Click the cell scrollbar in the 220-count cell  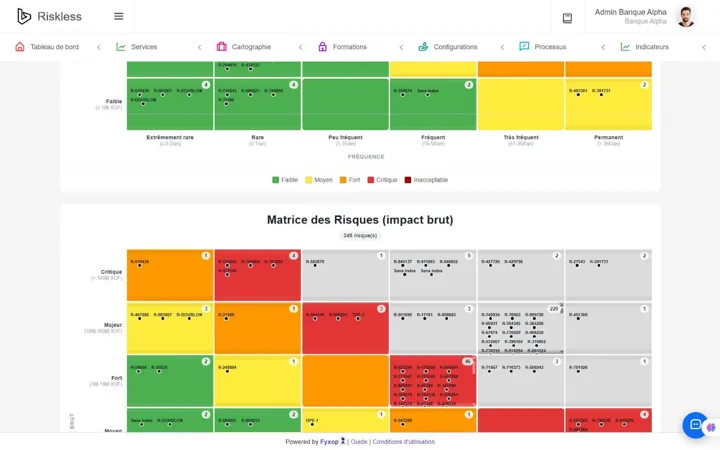pos(562,328)
